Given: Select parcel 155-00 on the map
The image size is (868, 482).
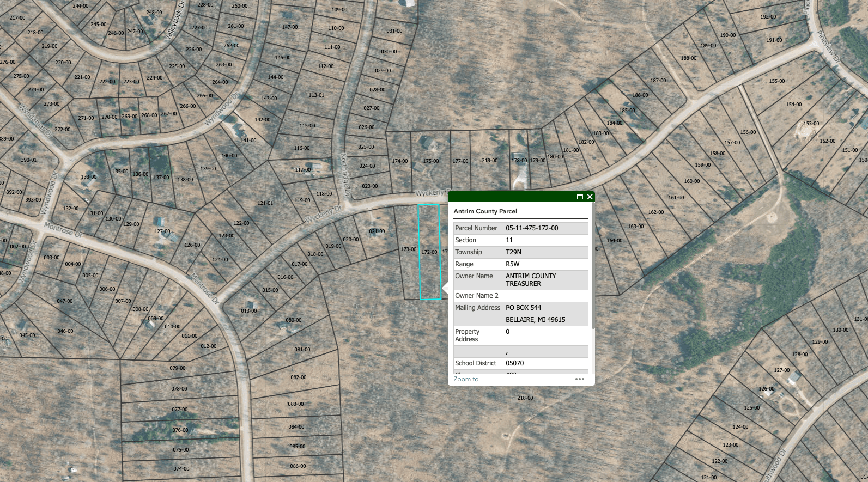Looking at the screenshot, I should [777, 81].
